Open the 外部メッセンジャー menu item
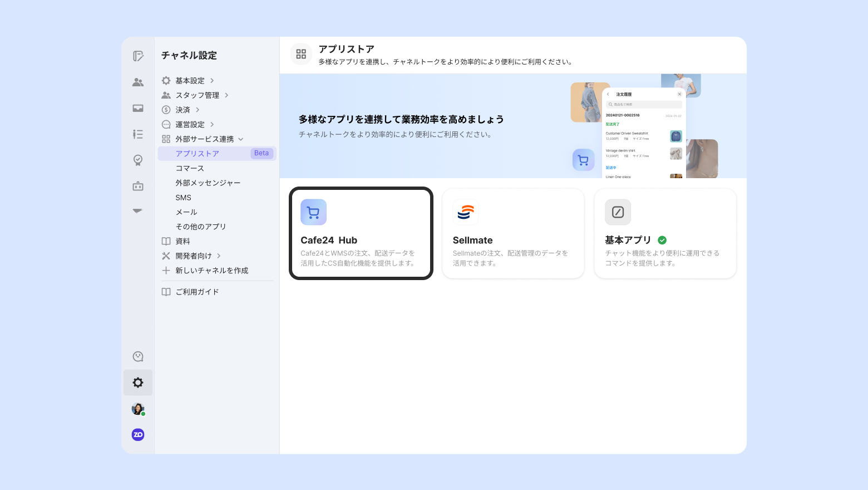 point(208,183)
